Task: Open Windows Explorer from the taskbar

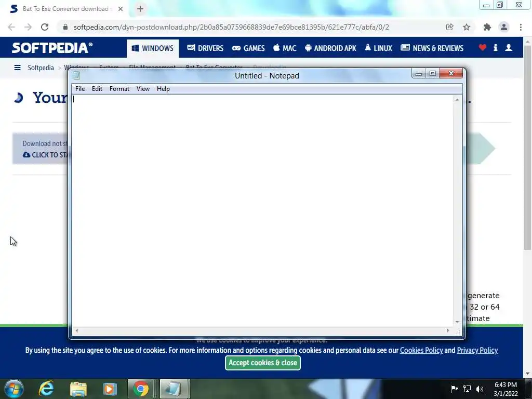Action: [x=78, y=389]
